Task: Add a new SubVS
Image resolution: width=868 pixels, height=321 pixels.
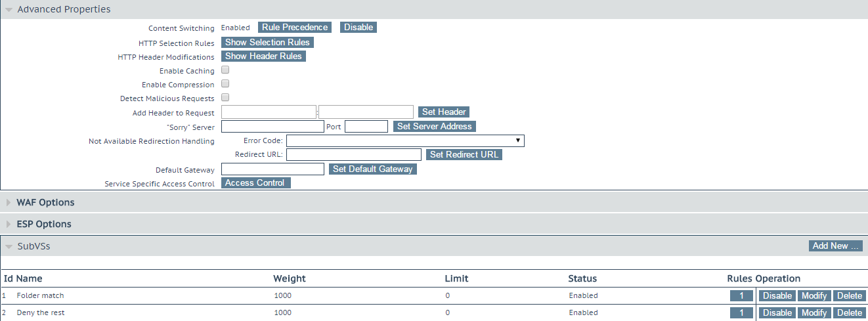Action: coord(836,246)
